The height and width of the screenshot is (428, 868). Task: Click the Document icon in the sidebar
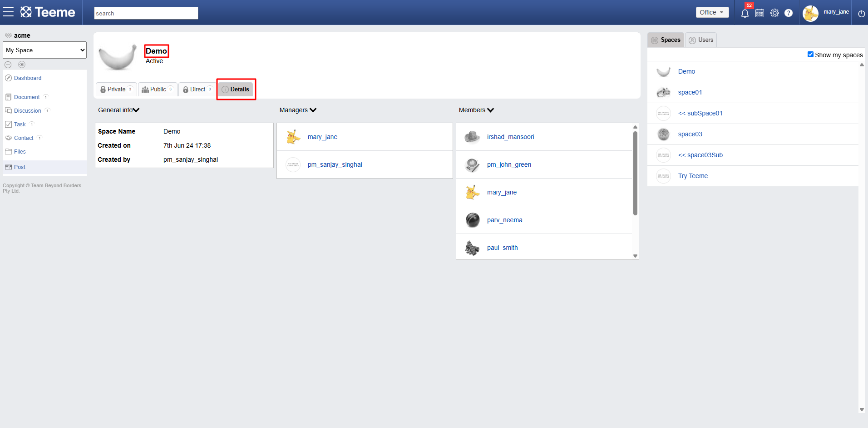click(x=8, y=97)
